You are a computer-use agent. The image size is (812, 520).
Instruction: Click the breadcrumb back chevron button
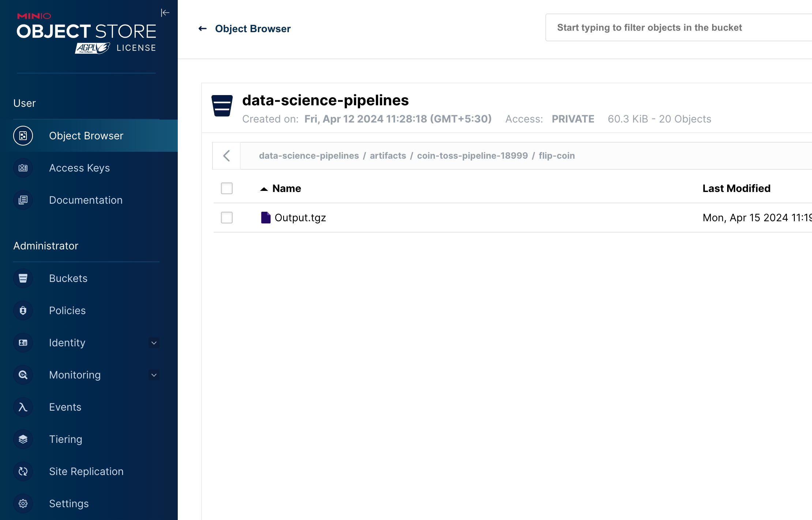click(226, 156)
